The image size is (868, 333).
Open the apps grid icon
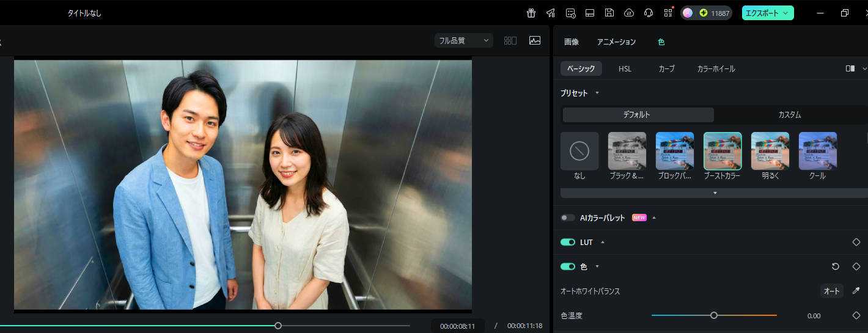point(668,13)
